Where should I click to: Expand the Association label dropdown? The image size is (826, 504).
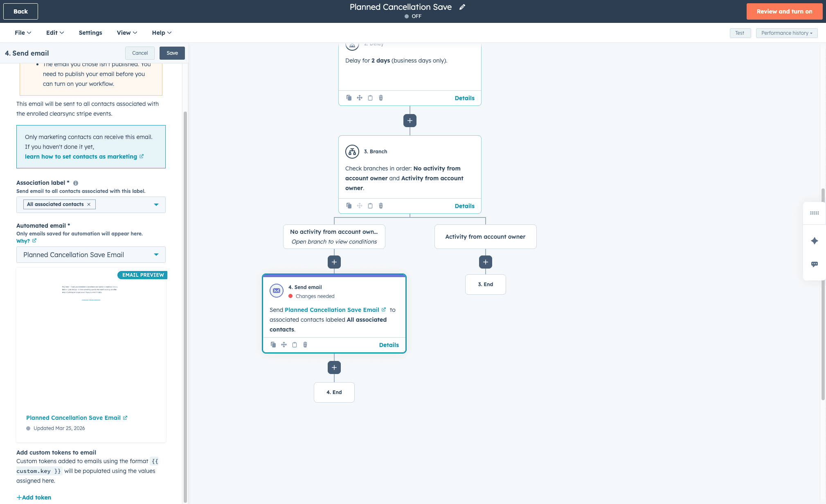coord(156,204)
